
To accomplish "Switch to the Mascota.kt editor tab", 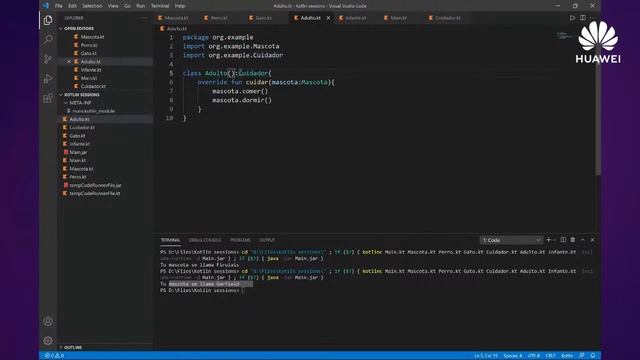I will point(176,18).
